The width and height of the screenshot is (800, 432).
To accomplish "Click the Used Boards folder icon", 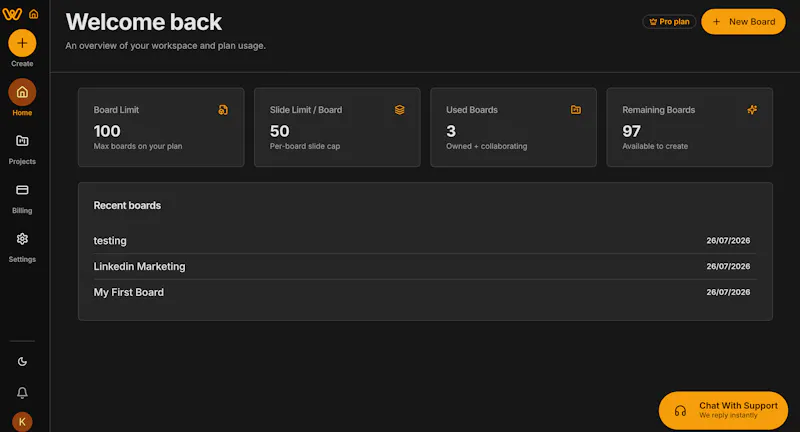I will 576,110.
